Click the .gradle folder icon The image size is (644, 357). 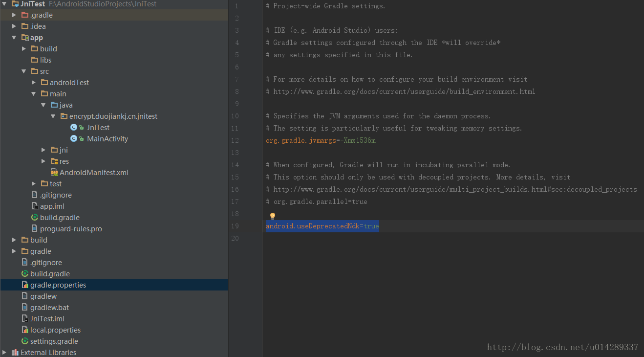pos(25,15)
